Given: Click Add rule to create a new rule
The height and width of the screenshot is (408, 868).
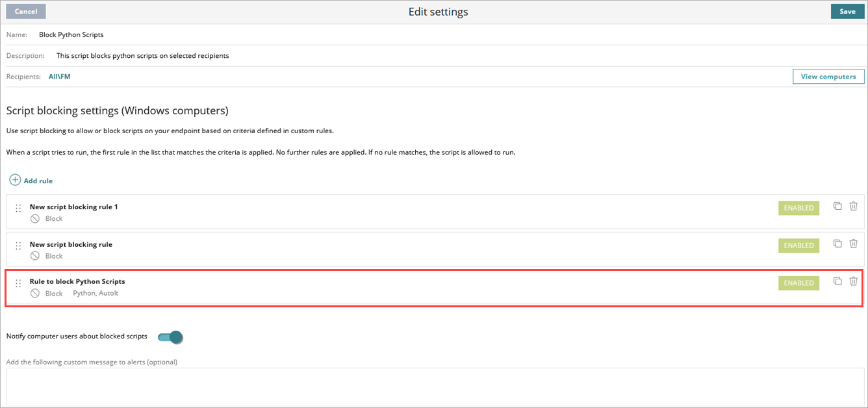Looking at the screenshot, I should point(36,180).
